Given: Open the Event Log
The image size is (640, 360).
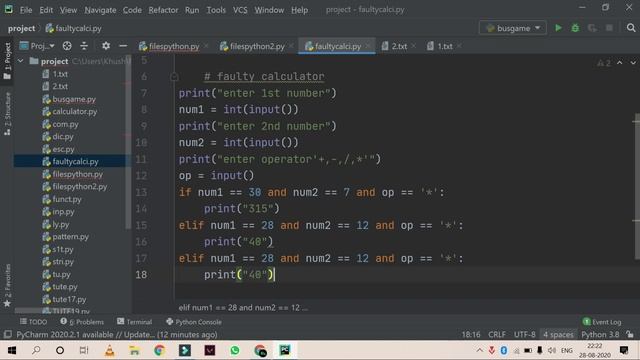Looking at the screenshot, I should (602, 322).
